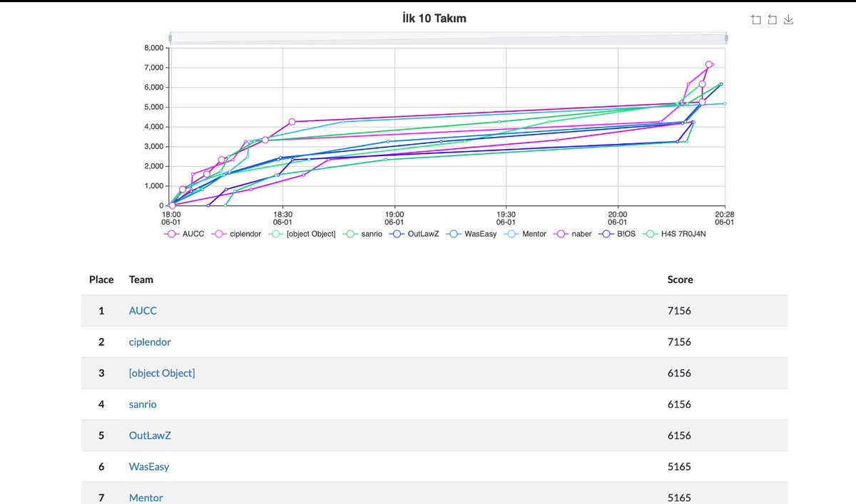Open the ciplendor team link
Screen dimensions: 856x504
pos(150,342)
